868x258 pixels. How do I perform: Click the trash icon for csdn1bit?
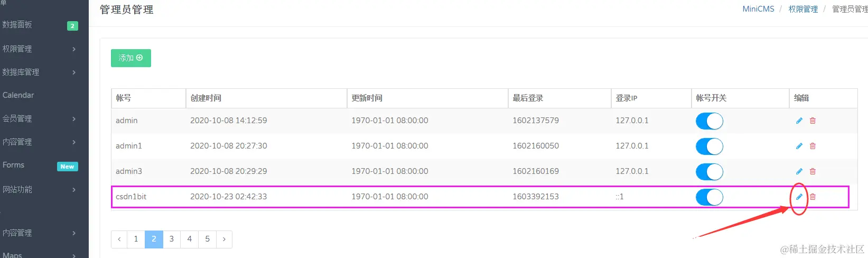[813, 197]
